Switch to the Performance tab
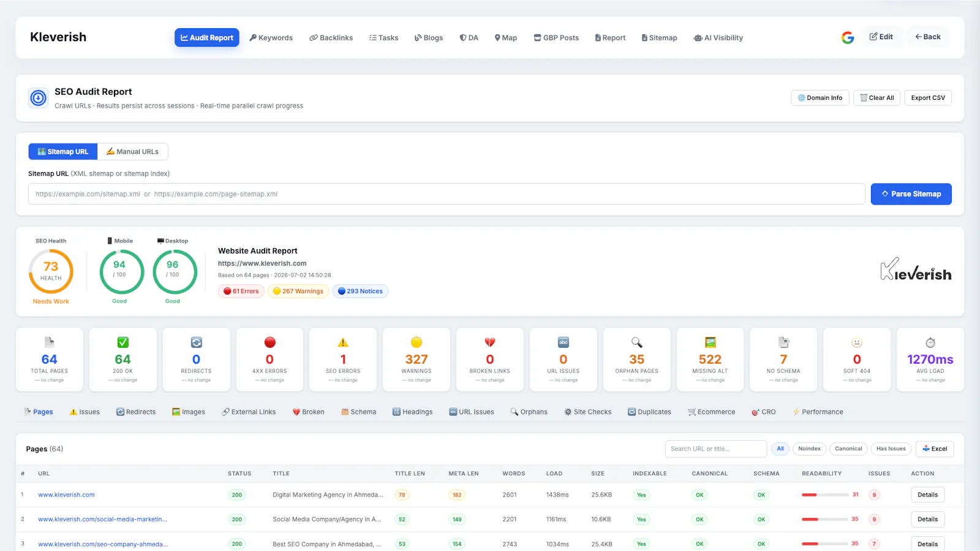Image resolution: width=980 pixels, height=551 pixels. pyautogui.click(x=818, y=412)
